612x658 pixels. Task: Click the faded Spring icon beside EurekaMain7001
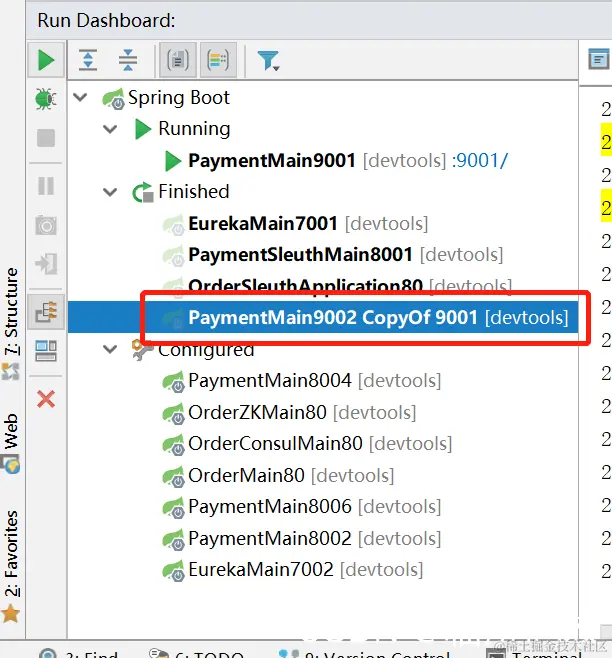pos(173,225)
